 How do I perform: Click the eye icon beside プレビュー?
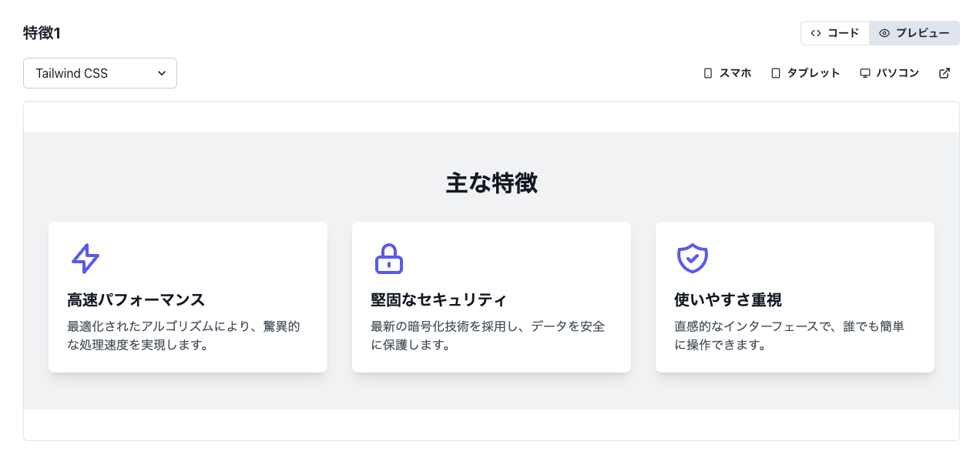pyautogui.click(x=884, y=33)
